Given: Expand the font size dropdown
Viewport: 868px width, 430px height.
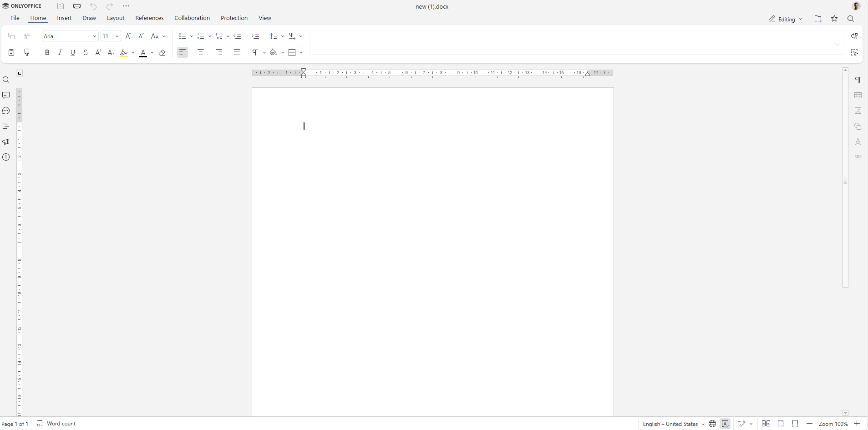Looking at the screenshot, I should tap(117, 36).
